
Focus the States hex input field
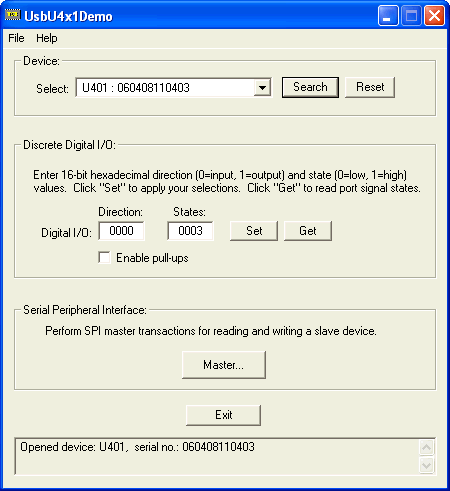(190, 231)
